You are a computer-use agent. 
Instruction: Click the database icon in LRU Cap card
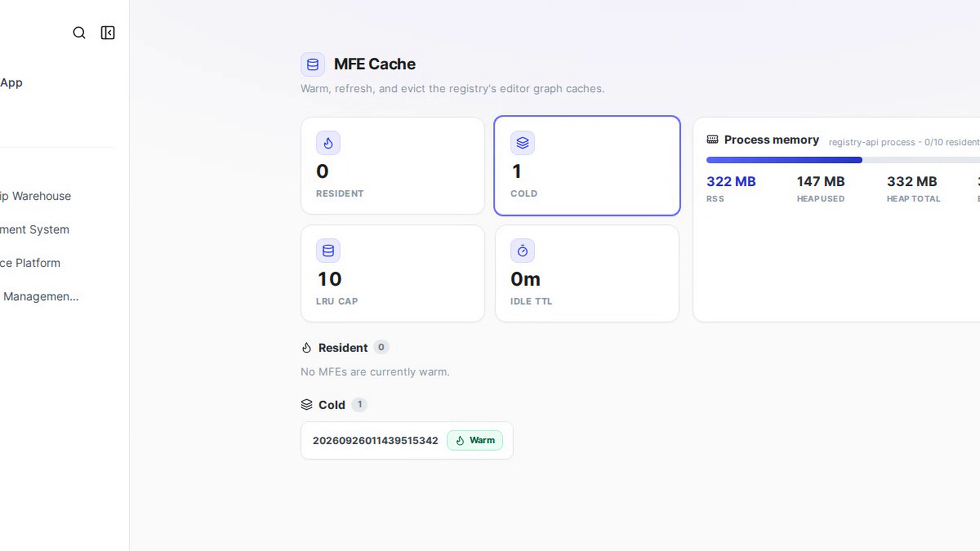click(x=328, y=251)
